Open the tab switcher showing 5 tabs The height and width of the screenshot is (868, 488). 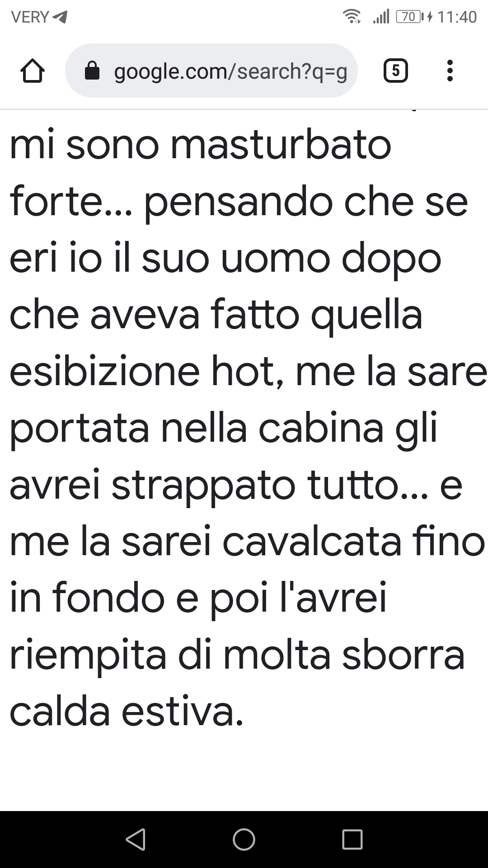[396, 71]
